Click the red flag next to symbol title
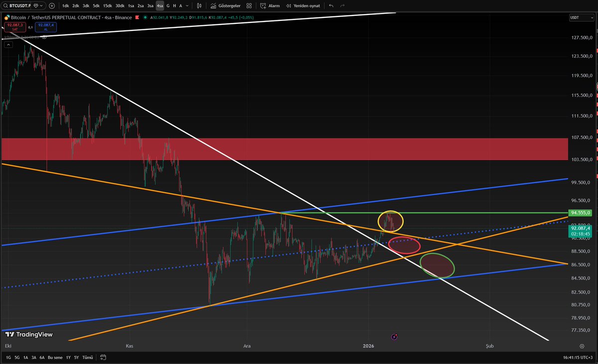 tap(137, 17)
